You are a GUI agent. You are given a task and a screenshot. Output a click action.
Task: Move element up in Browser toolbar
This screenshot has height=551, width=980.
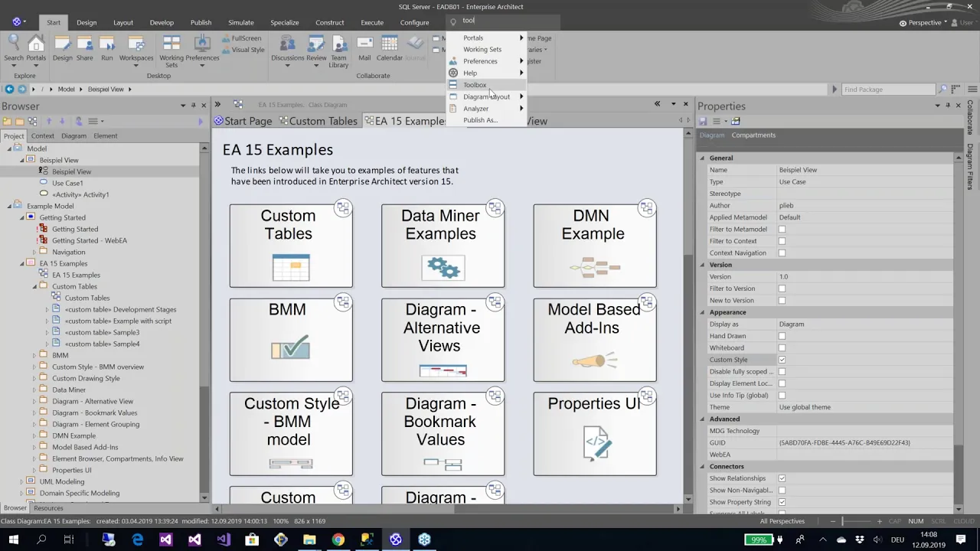[48, 121]
